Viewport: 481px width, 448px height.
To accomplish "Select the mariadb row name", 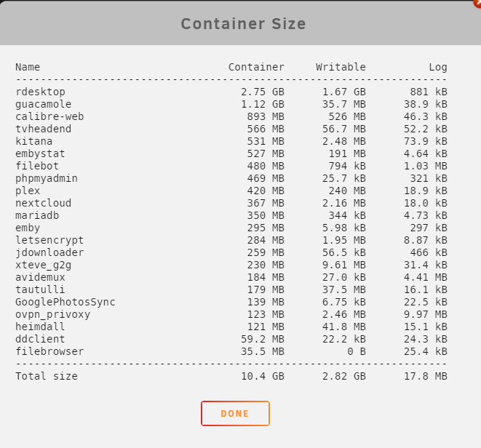I will (37, 215).
